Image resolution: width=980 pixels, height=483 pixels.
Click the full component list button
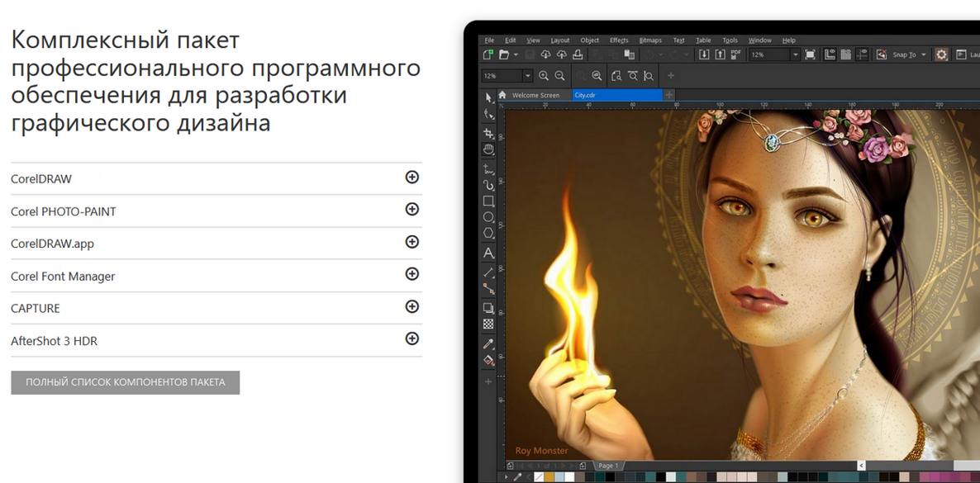pos(125,382)
